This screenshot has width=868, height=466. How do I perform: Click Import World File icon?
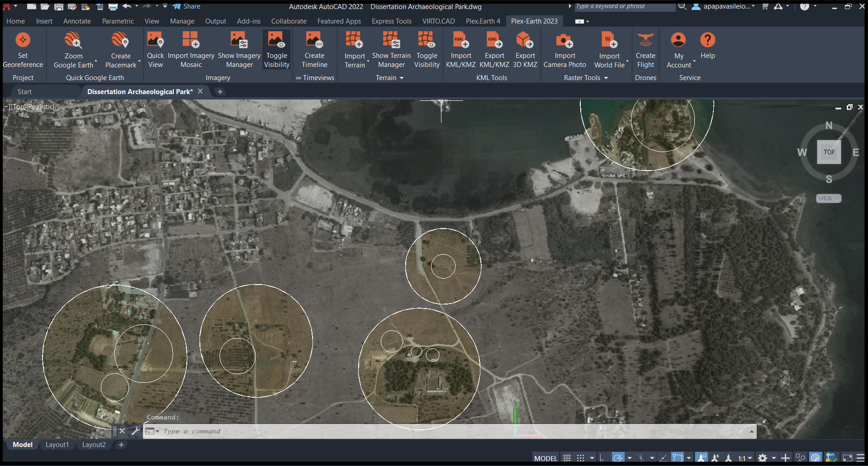(x=609, y=40)
